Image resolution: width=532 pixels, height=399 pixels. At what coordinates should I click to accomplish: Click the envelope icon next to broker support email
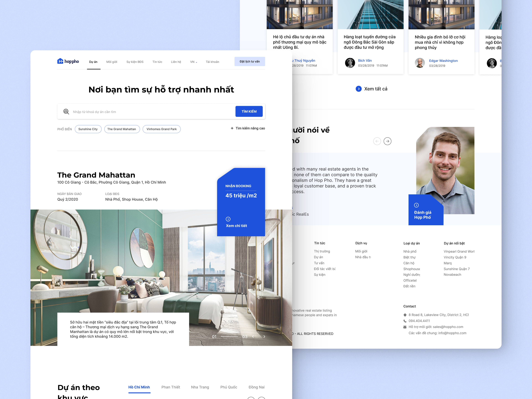(x=405, y=327)
